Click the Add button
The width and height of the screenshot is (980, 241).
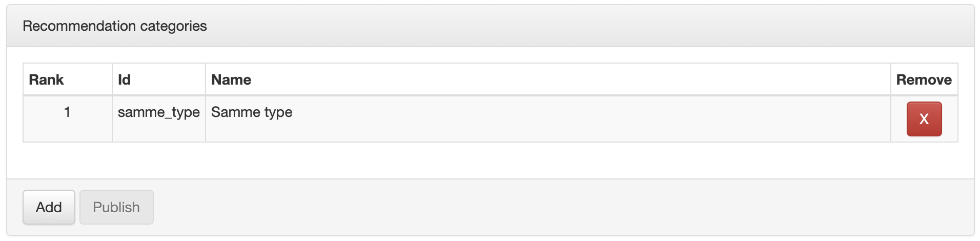coord(49,207)
